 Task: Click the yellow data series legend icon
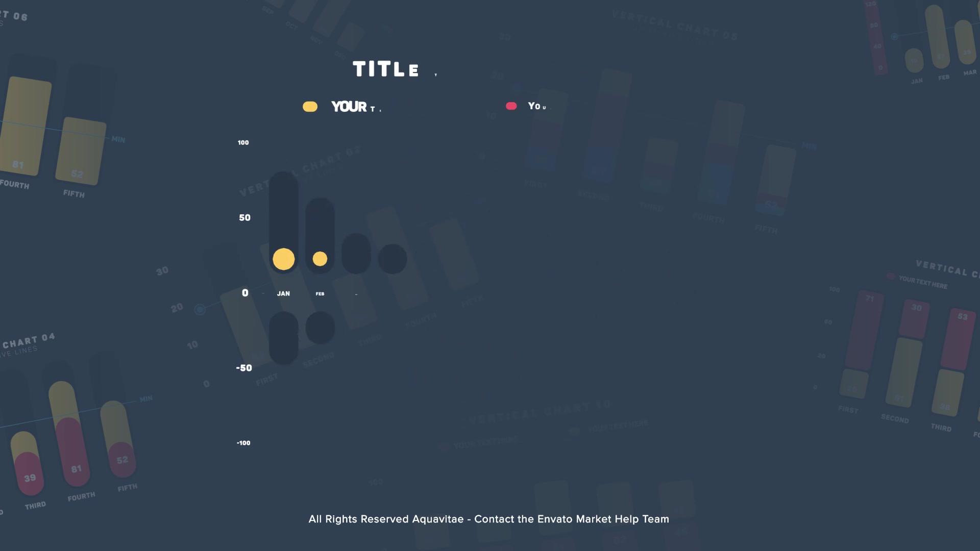310,106
